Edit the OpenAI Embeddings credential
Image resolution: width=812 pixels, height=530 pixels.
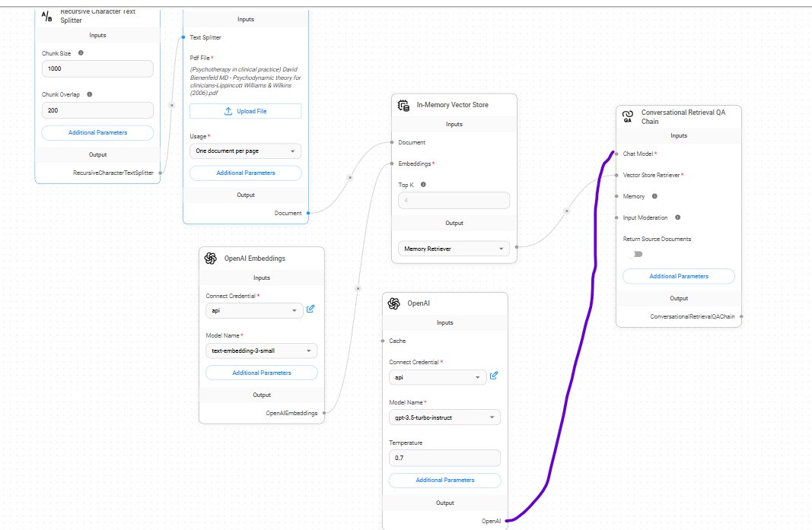(310, 309)
